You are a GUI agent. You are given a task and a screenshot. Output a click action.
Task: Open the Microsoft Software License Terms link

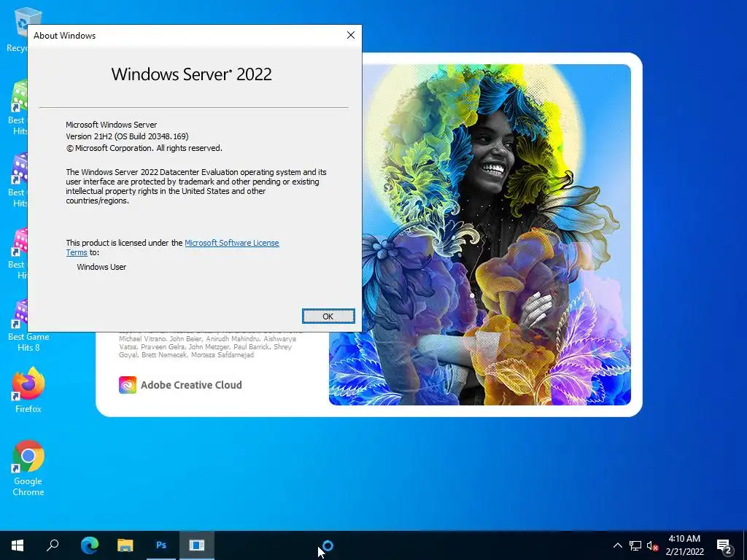(231, 243)
